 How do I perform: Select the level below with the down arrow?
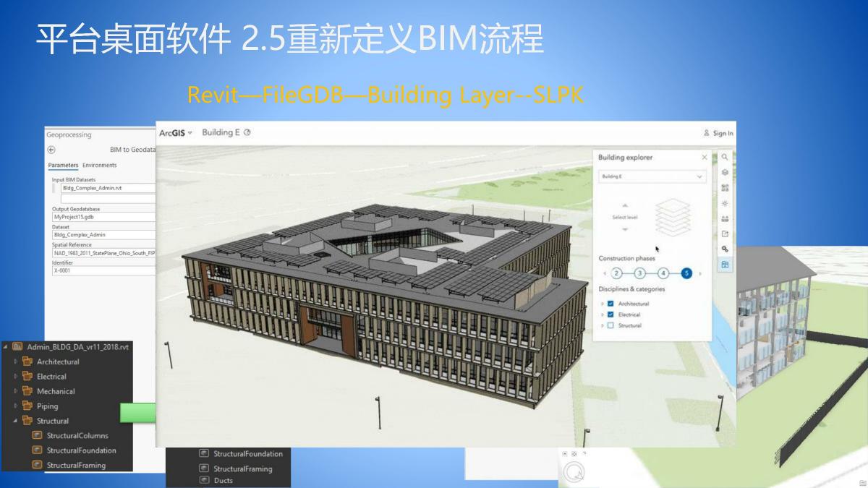625,229
